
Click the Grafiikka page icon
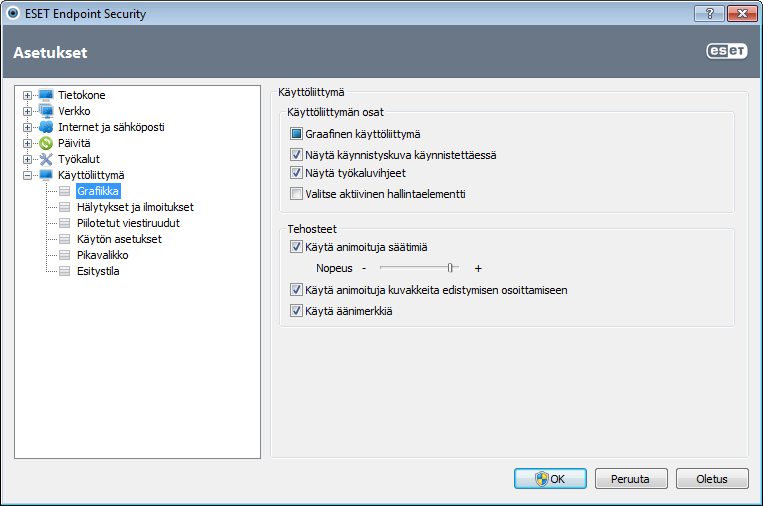point(65,191)
